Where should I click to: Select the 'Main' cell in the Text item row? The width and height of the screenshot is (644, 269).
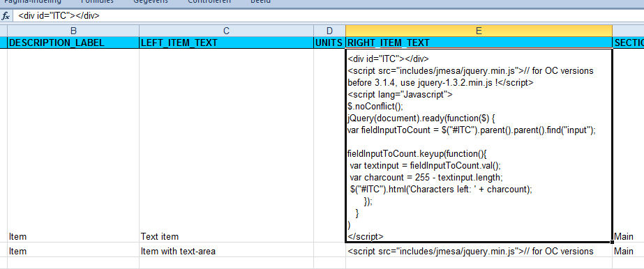coord(629,146)
